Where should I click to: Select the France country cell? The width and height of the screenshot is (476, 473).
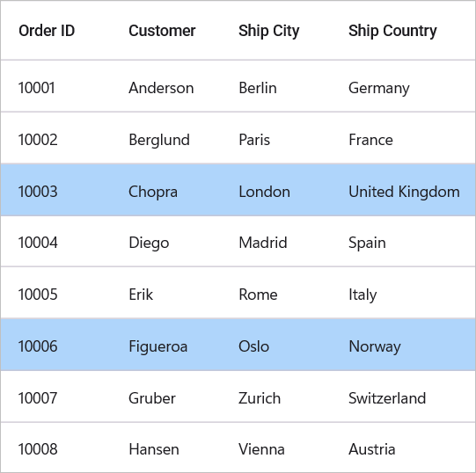[x=370, y=140]
